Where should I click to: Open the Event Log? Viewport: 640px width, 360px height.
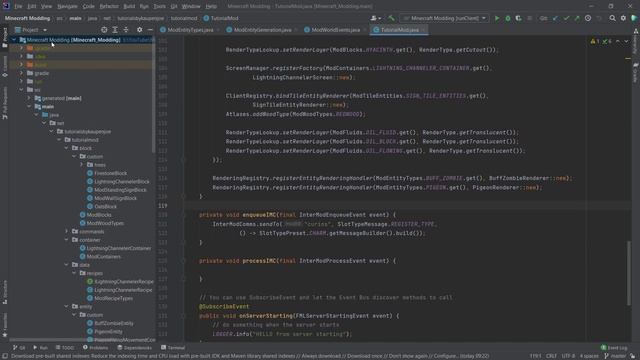[x=614, y=348]
